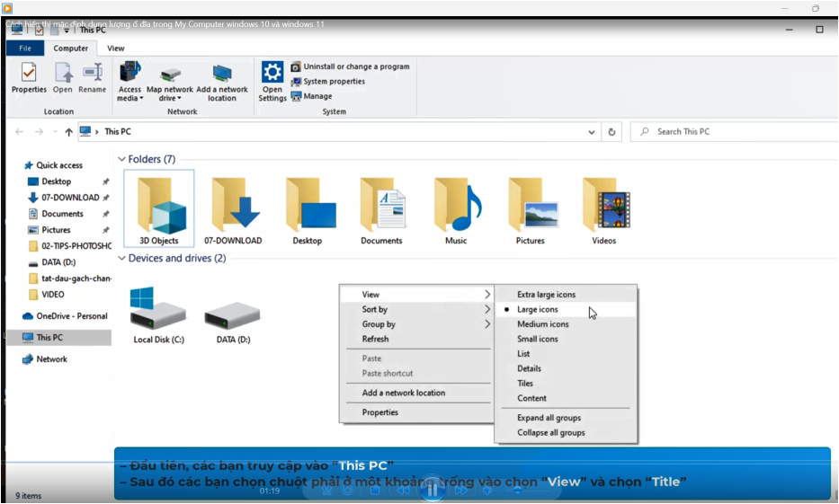Choose Properties in the context menu
Viewport: 839px width, 504px height.
click(x=416, y=412)
